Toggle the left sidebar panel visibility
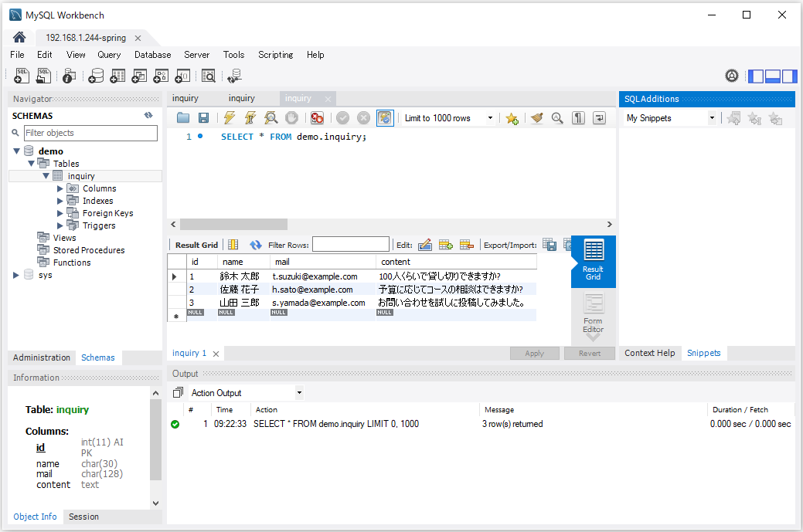The width and height of the screenshot is (803, 532). 756,76
